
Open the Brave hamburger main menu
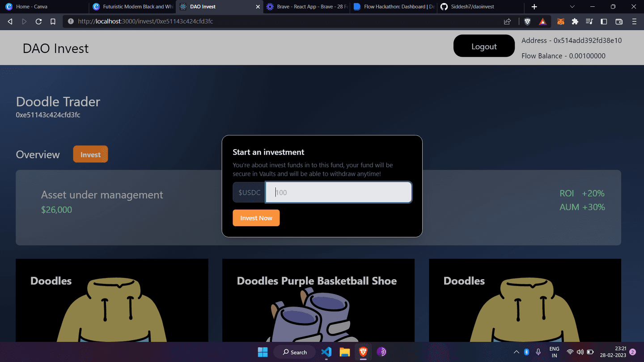pyautogui.click(x=634, y=21)
